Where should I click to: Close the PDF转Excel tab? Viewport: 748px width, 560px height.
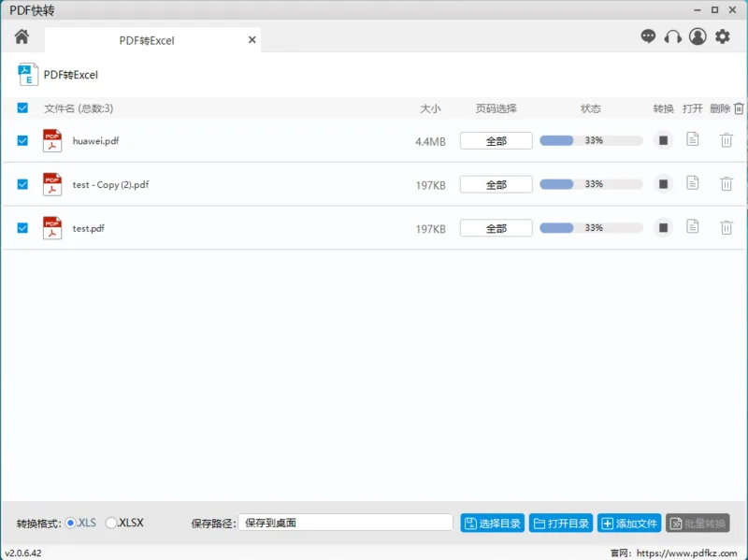(x=252, y=40)
